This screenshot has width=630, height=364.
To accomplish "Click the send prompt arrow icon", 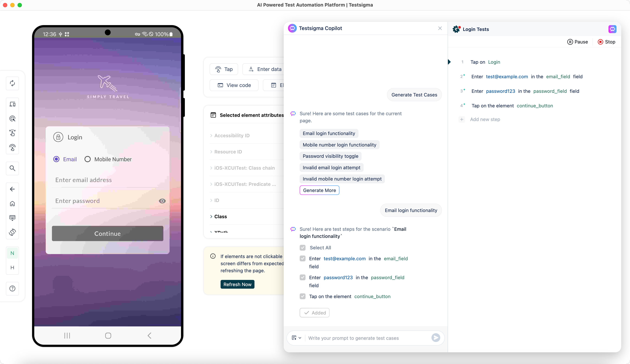I will pos(435,338).
